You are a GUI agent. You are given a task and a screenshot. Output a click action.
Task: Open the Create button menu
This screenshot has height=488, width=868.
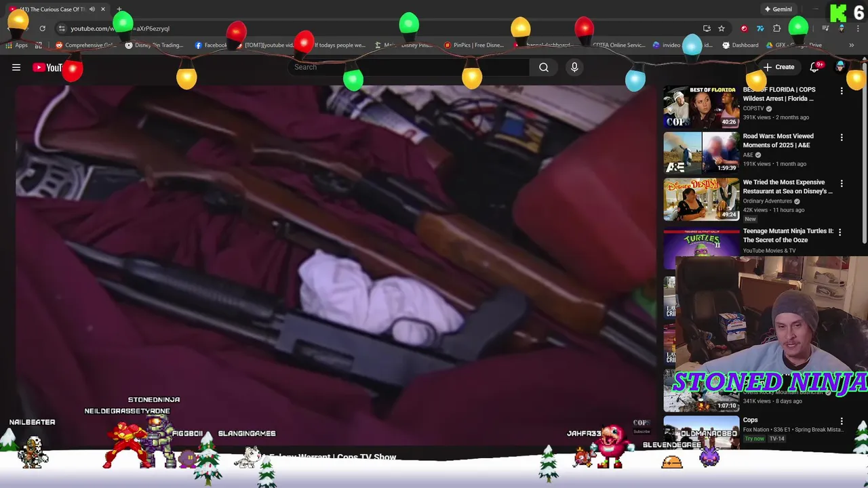pyautogui.click(x=780, y=67)
